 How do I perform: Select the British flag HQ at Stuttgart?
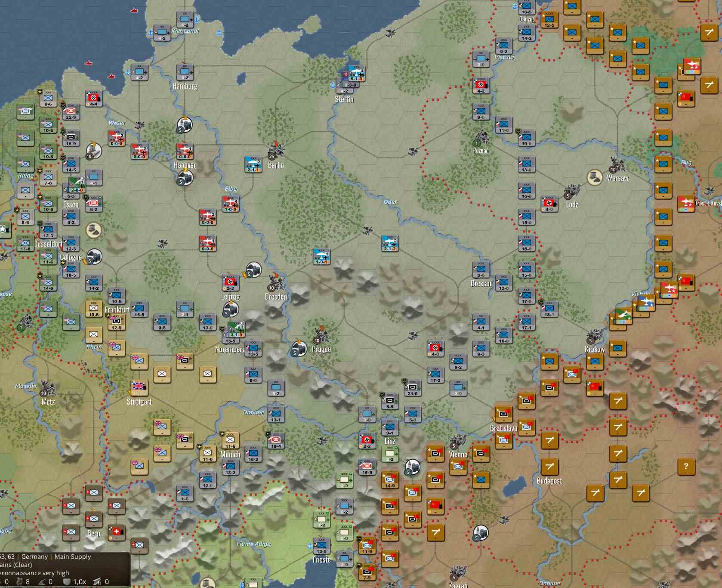[x=139, y=388]
